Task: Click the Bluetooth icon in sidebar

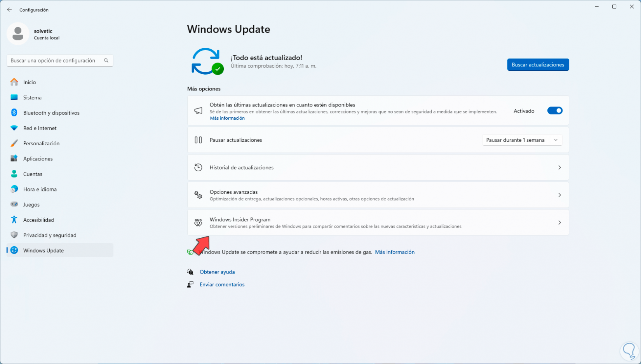Action: pos(14,113)
